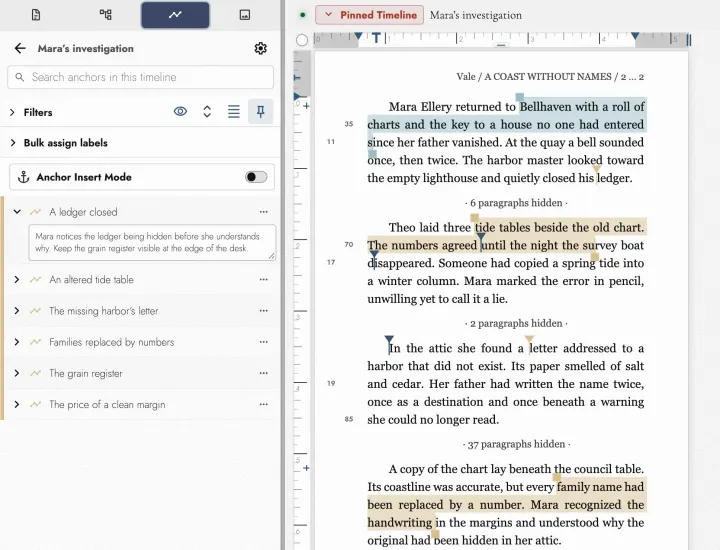Click the Search anchors in this timeline field
Screen dimensions: 720x550
click(x=141, y=77)
